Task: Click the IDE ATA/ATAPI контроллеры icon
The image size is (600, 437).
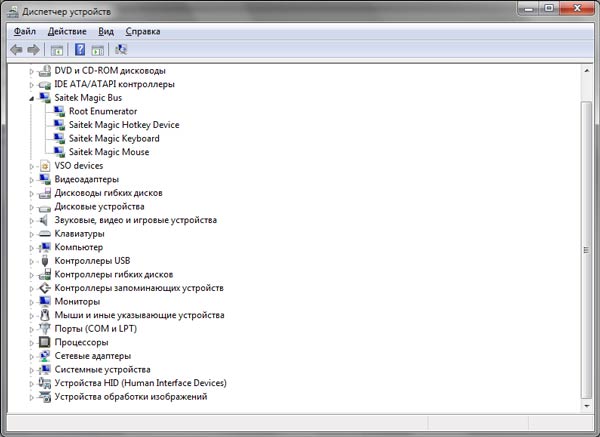Action: [45, 84]
